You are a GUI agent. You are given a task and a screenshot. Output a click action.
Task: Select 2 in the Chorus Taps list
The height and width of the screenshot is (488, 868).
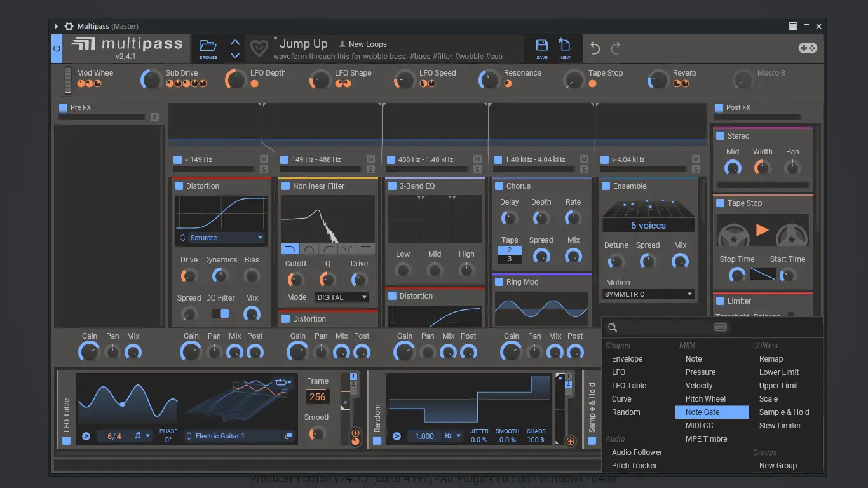(510, 250)
